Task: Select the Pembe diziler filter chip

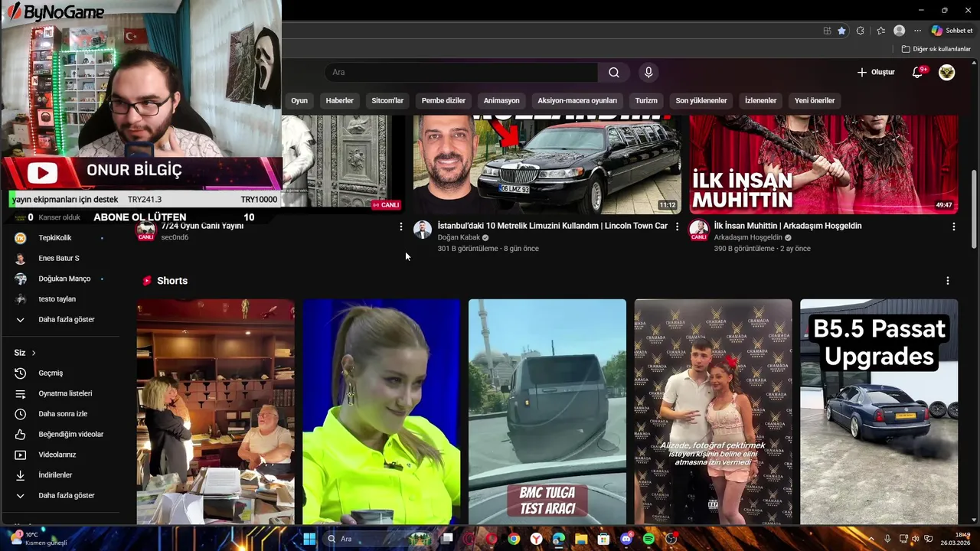Action: click(x=443, y=100)
